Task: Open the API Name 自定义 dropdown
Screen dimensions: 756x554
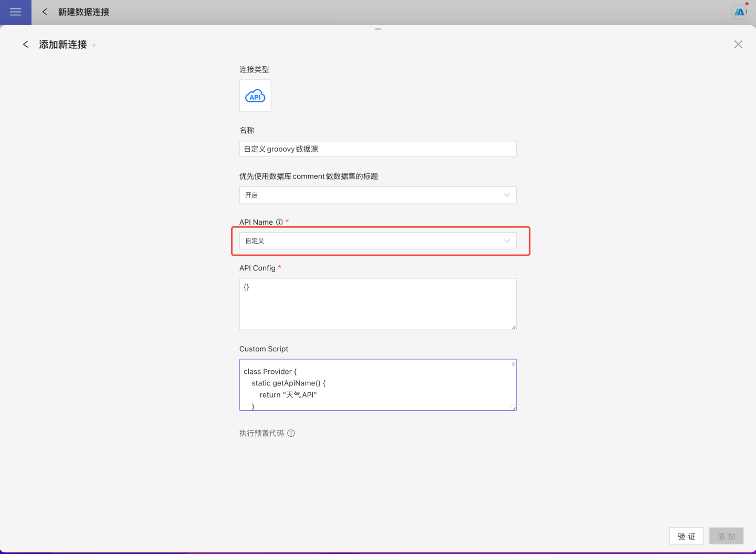Action: point(377,241)
